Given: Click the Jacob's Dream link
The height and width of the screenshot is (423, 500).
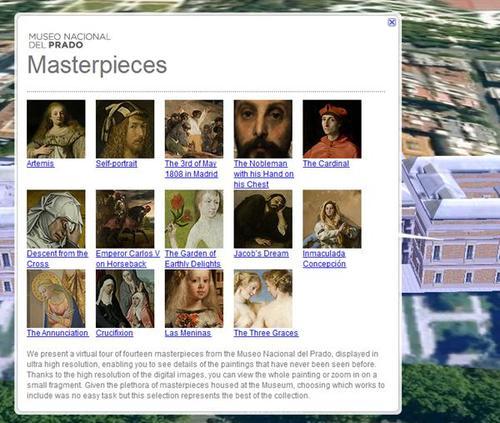Looking at the screenshot, I should pyautogui.click(x=261, y=254).
